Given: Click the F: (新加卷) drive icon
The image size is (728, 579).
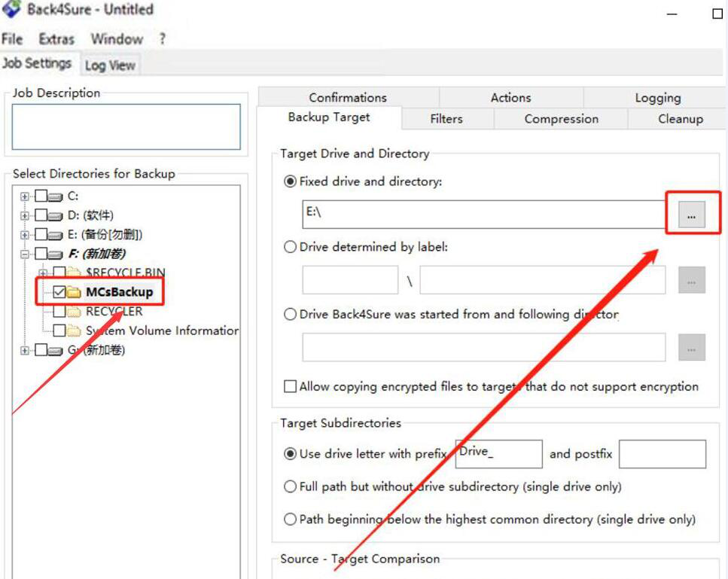Looking at the screenshot, I should pos(55,254).
